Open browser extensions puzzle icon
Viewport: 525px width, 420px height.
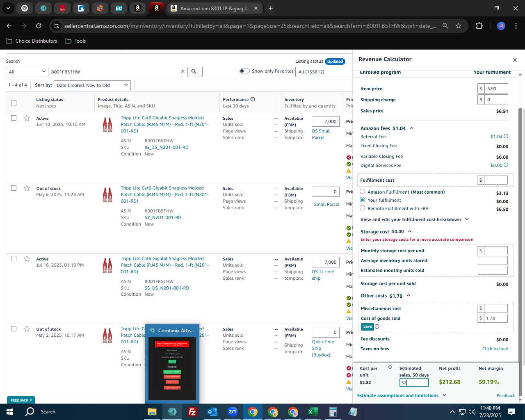coord(479,26)
